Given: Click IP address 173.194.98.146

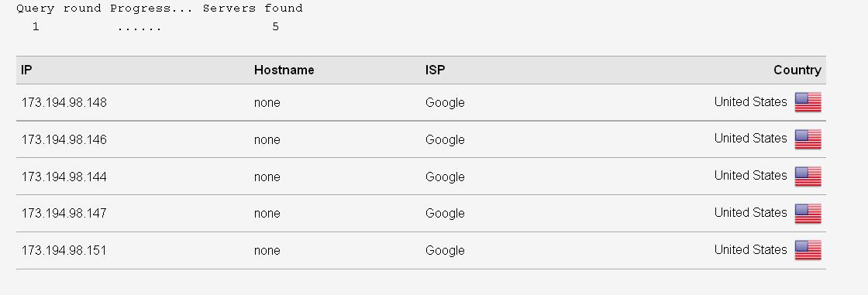Looking at the screenshot, I should pyautogui.click(x=64, y=139).
